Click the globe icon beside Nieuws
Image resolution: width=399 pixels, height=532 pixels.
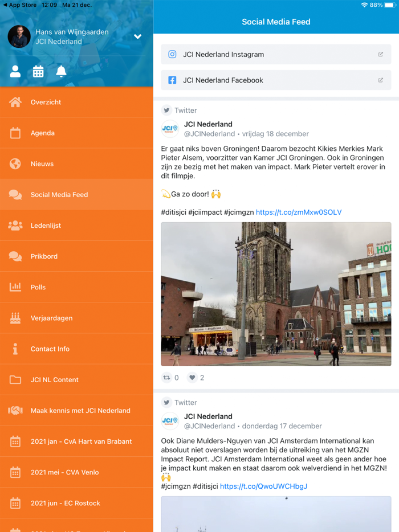[x=15, y=164]
